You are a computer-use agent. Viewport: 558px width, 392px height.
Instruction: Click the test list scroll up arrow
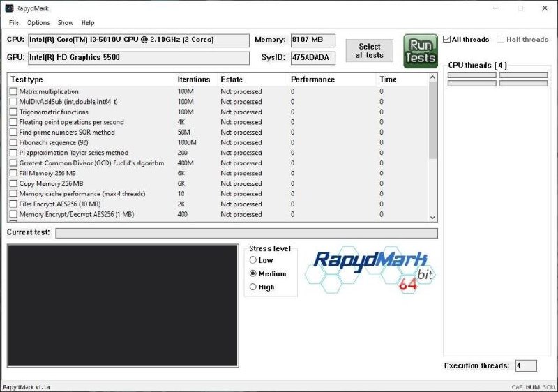(432, 77)
